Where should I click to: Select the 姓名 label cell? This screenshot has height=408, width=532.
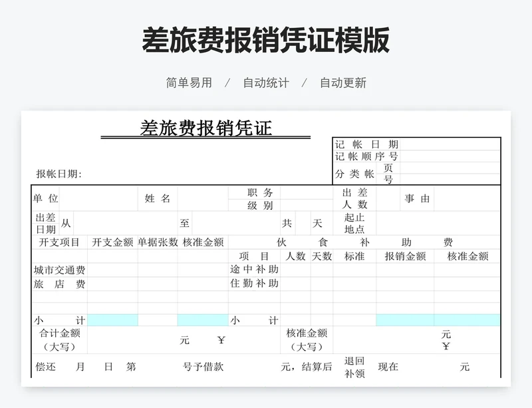point(158,198)
